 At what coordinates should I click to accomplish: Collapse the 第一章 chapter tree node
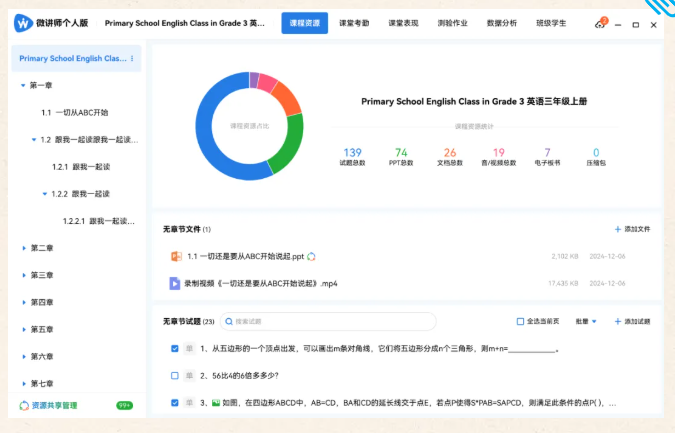pyautogui.click(x=23, y=86)
